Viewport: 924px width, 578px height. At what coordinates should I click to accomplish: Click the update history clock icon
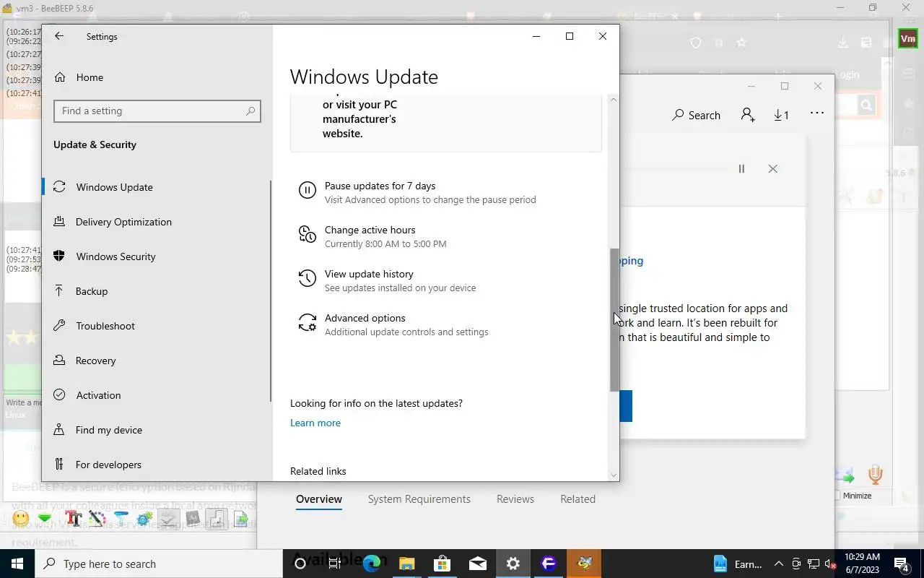(x=307, y=278)
